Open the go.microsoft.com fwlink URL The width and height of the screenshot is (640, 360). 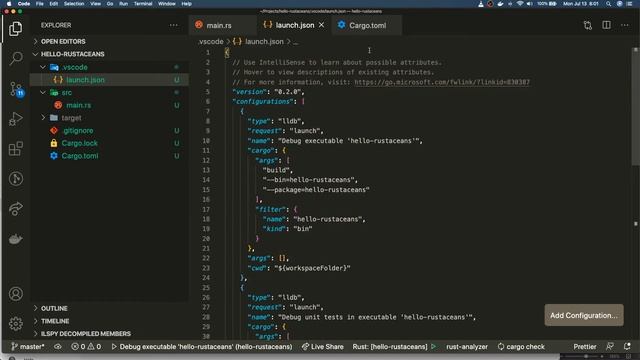click(x=442, y=82)
